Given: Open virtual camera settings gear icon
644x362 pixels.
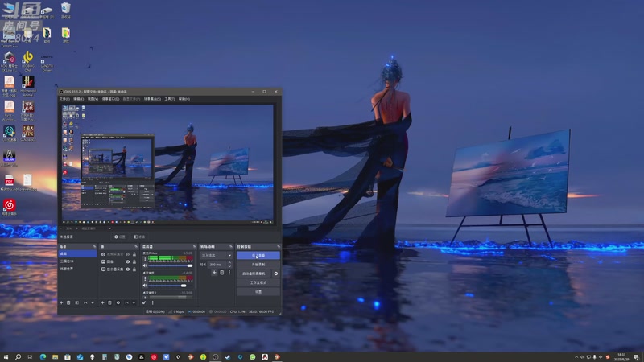Looking at the screenshot, I should pyautogui.click(x=276, y=274).
